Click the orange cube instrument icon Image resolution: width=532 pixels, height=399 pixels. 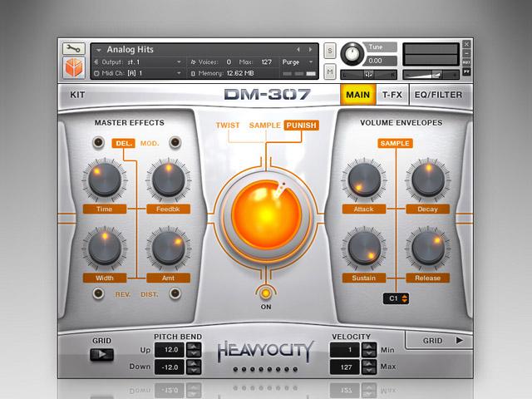coord(74,67)
